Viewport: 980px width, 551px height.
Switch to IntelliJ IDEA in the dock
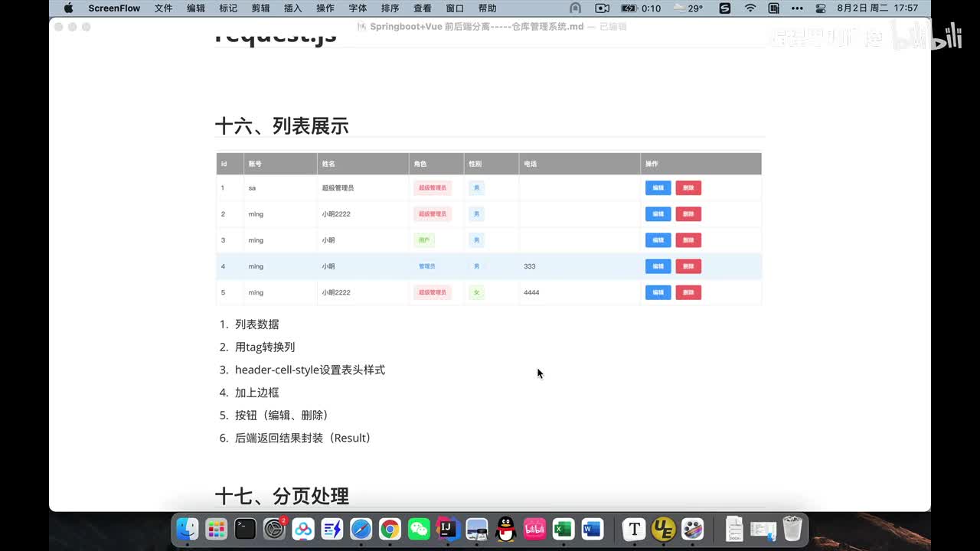tap(448, 529)
